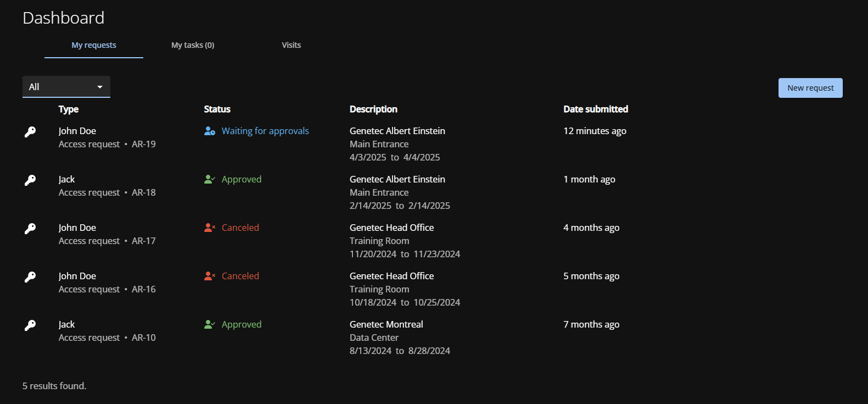The width and height of the screenshot is (868, 404).
Task: Click the approved status icon on AR-10
Action: [x=210, y=324]
